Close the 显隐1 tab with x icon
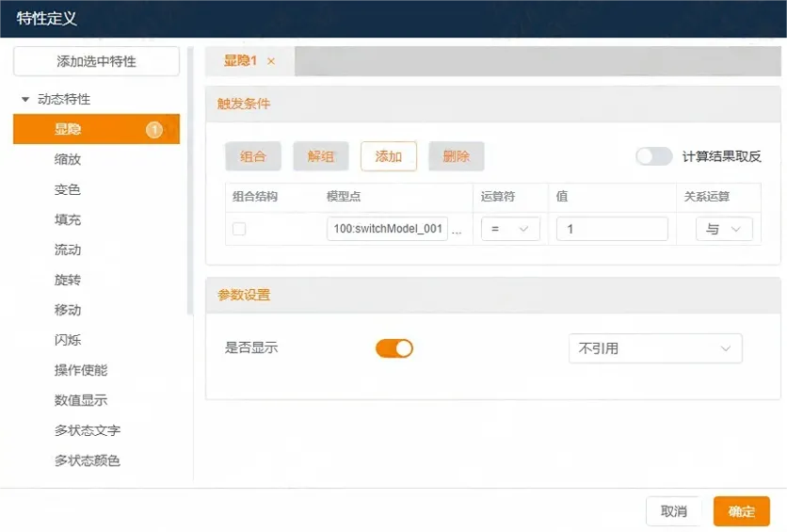Screen dimensions: 787x532 click(271, 61)
